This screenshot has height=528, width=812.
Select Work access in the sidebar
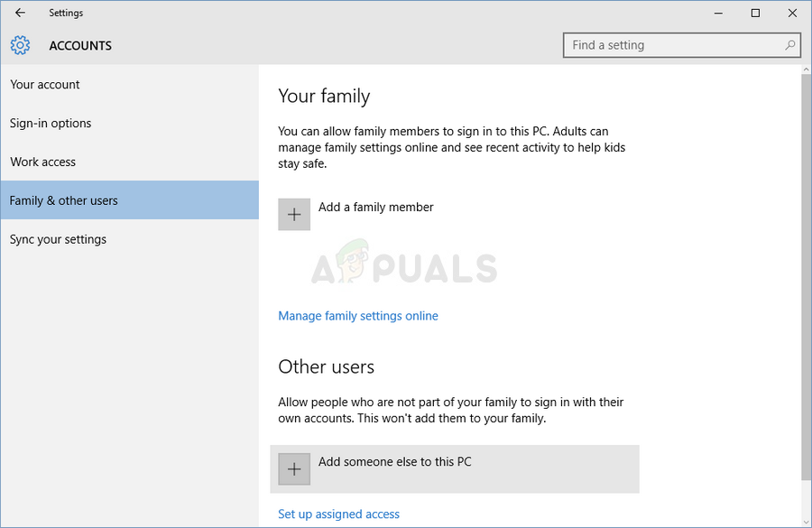[43, 162]
